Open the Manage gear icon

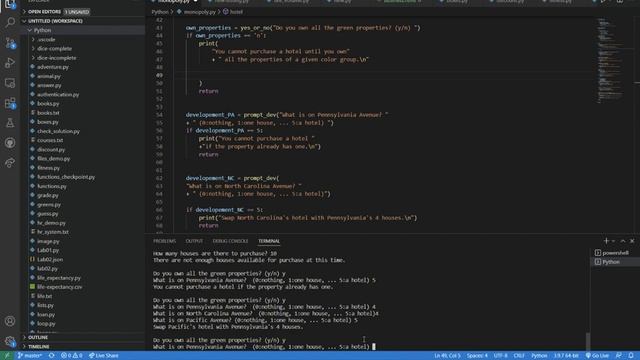10,341
